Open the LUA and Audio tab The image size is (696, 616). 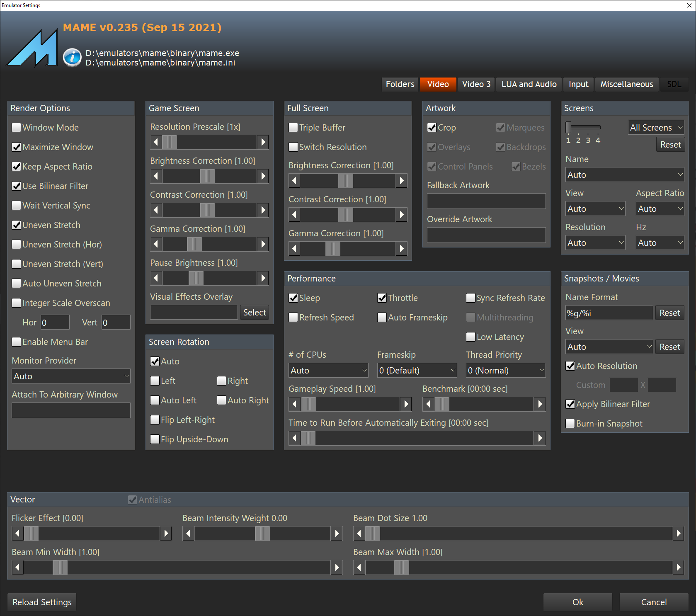pos(529,84)
